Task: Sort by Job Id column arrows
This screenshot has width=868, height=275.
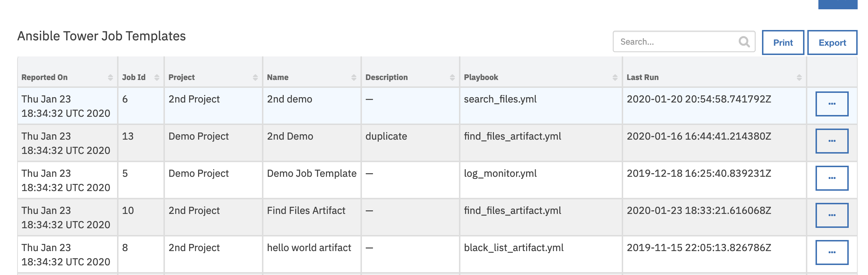Action: 157,77
